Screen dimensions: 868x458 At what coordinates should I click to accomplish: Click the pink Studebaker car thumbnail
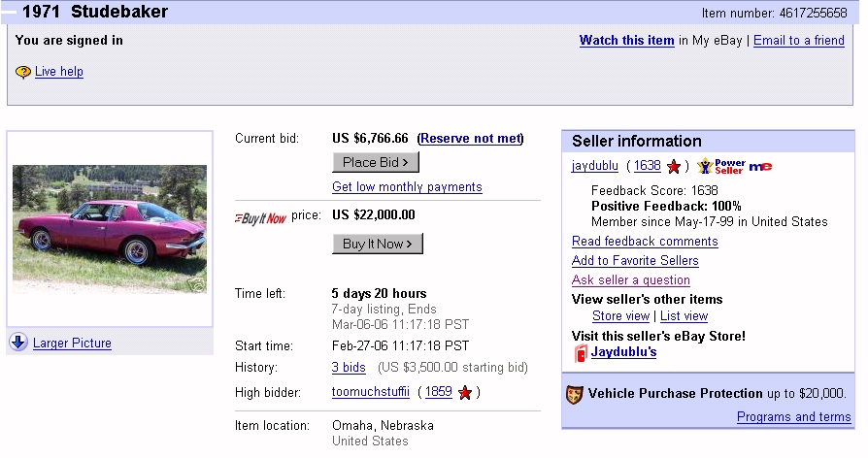[x=110, y=229]
